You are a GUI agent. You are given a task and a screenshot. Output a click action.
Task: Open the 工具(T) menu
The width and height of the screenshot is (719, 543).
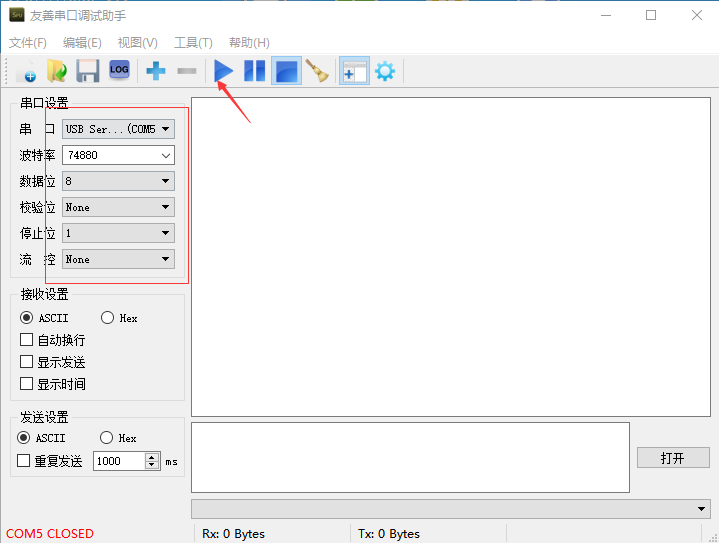193,43
